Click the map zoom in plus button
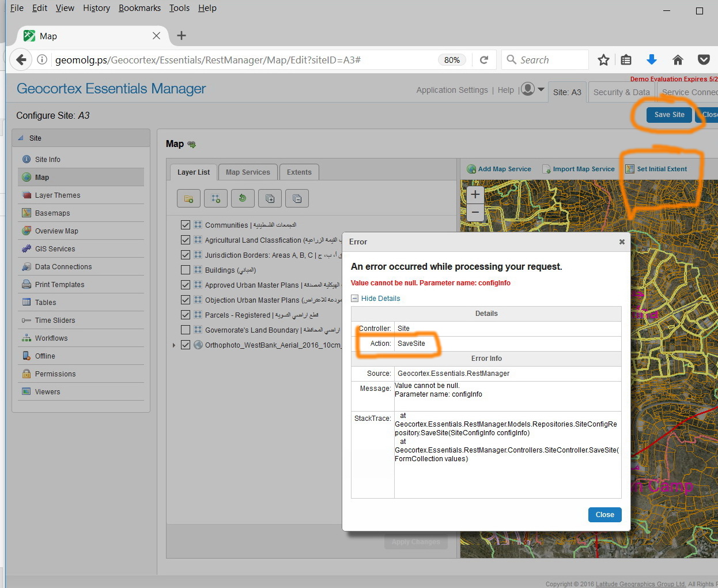 (x=475, y=194)
